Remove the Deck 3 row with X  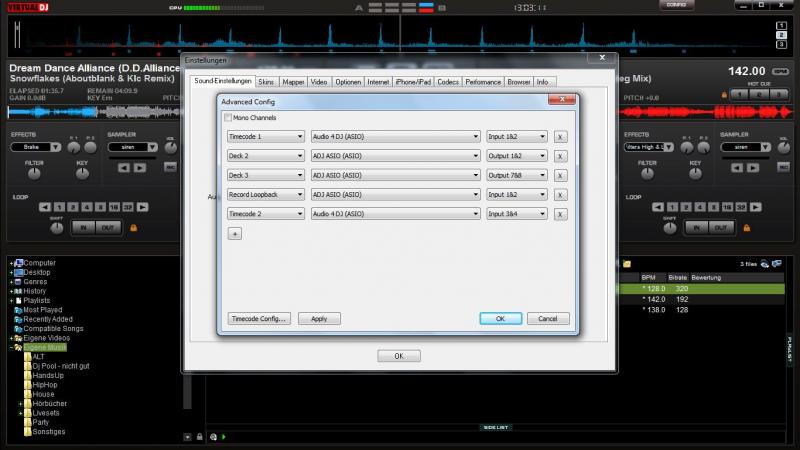tap(560, 176)
